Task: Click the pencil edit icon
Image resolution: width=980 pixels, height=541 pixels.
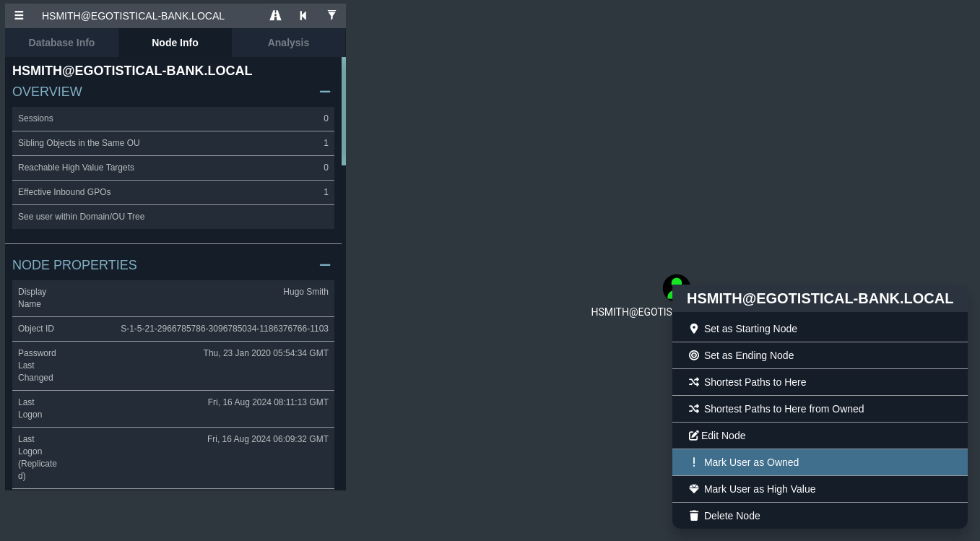Action: pyautogui.click(x=694, y=436)
